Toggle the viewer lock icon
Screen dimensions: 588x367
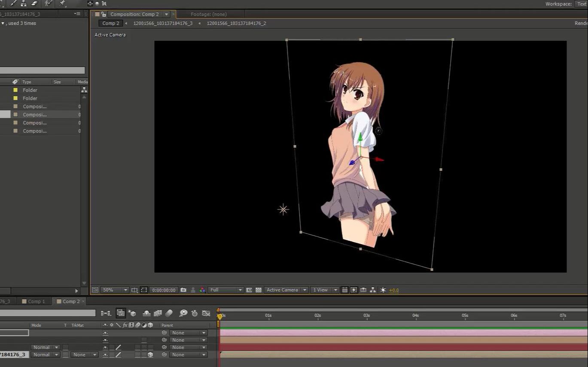103,14
